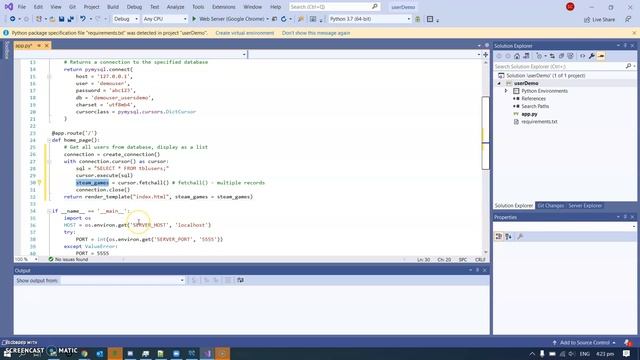The image size is (640, 360).
Task: Click Sync with Active Document icon
Action: pos(552,56)
